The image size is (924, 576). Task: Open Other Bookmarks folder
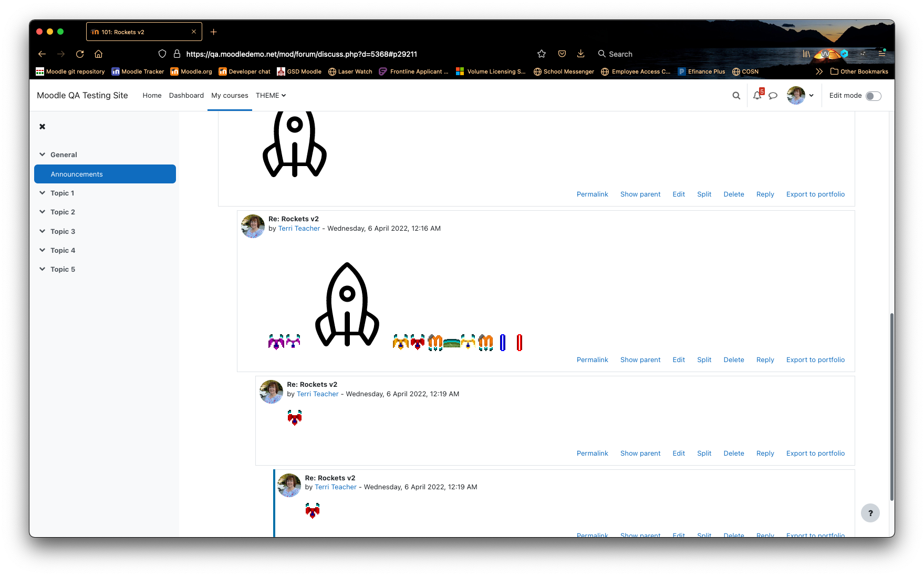(x=859, y=71)
